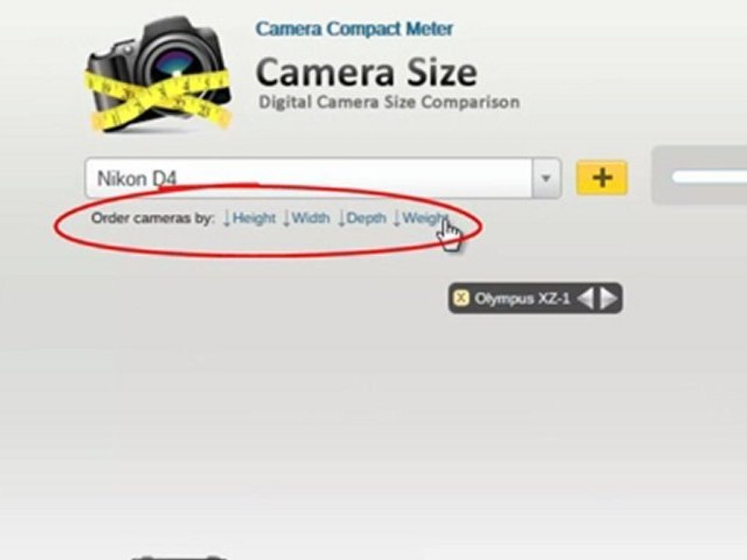This screenshot has height=560, width=747.
Task: Click the Digital Camera Size Comparison subtitle
Action: click(x=389, y=102)
